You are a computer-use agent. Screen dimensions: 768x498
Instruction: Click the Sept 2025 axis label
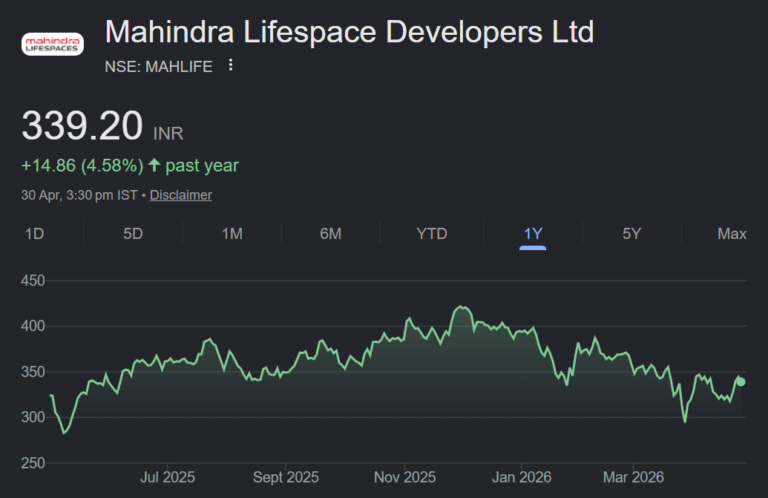(x=286, y=477)
